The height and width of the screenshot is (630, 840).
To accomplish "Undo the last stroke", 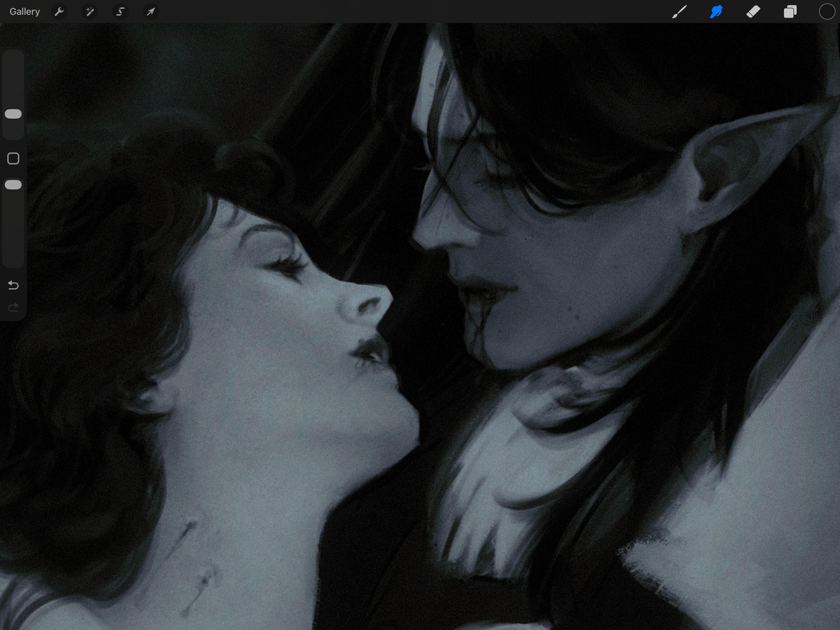I will click(13, 285).
